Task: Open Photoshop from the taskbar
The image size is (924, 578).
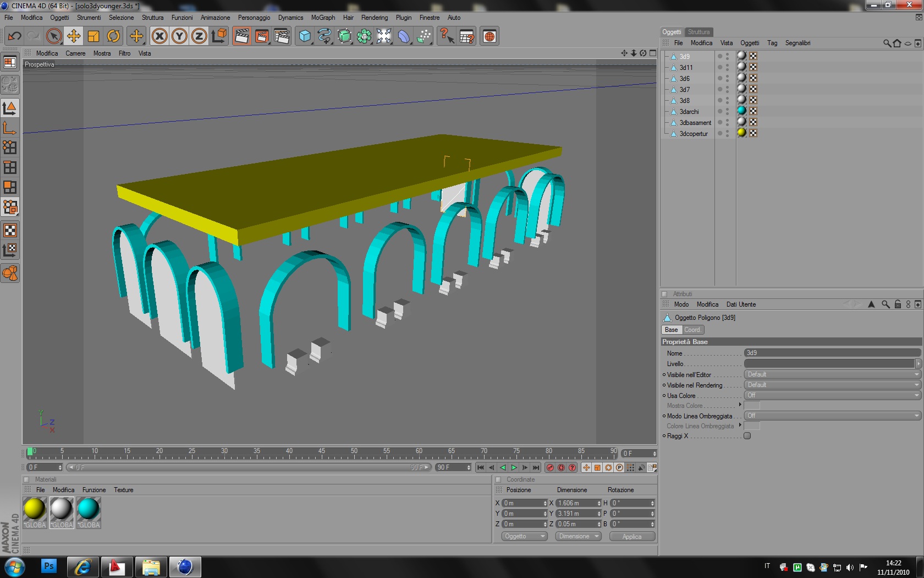Action: pyautogui.click(x=49, y=566)
